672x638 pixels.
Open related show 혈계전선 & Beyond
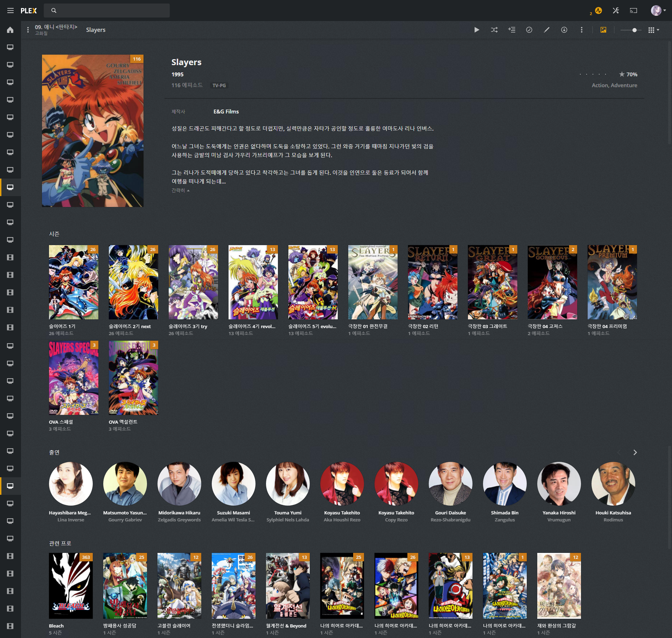pos(288,586)
